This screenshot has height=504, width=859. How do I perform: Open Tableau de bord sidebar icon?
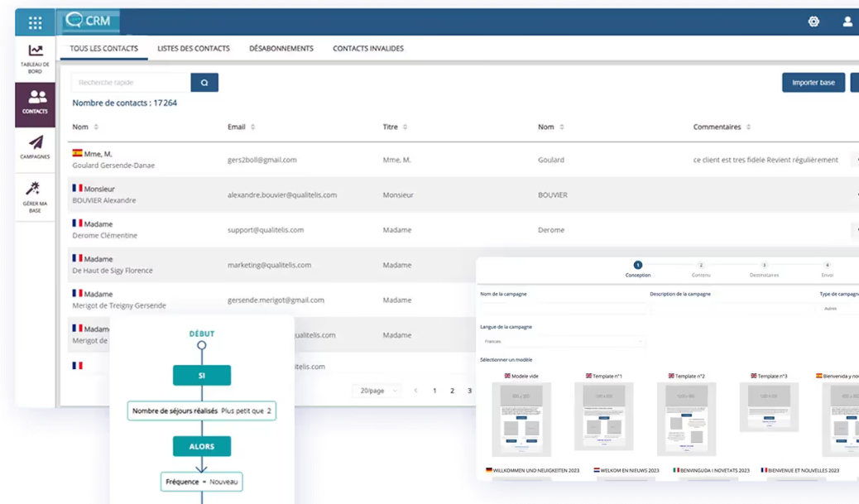click(x=36, y=59)
